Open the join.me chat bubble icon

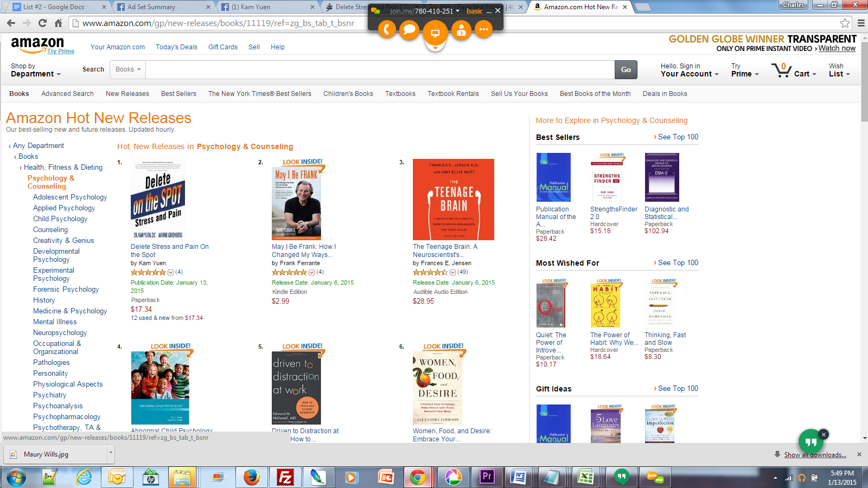pyautogui.click(x=410, y=29)
